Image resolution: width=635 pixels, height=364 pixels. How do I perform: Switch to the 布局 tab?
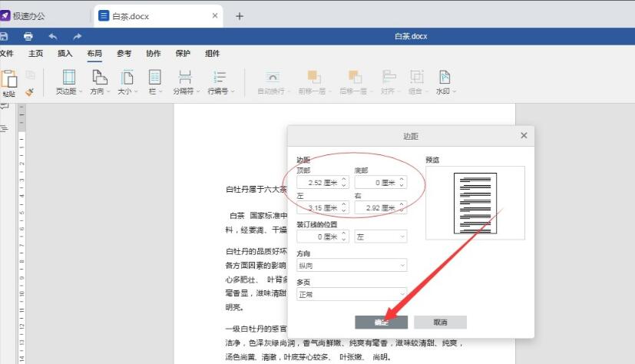point(94,54)
